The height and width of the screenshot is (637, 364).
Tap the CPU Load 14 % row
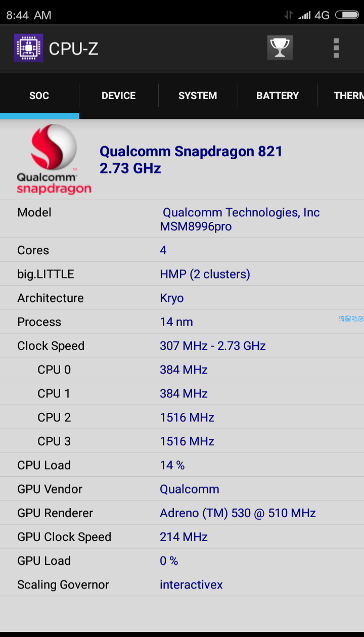(182, 465)
